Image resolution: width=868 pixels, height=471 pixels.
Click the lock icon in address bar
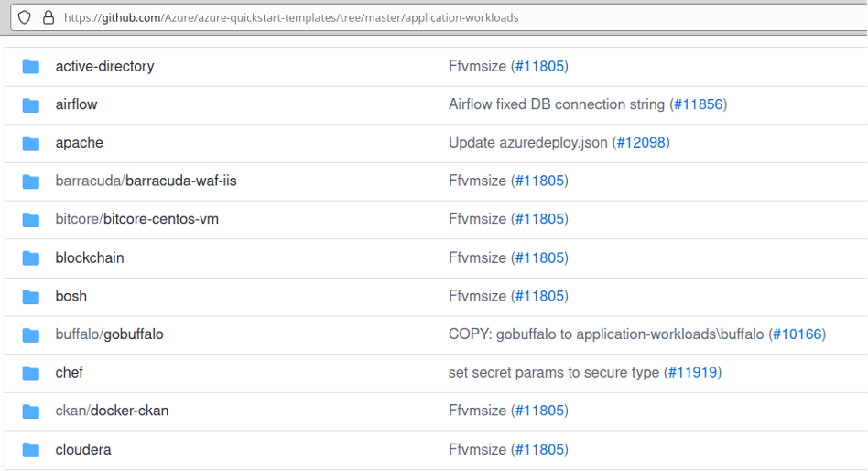(x=48, y=17)
